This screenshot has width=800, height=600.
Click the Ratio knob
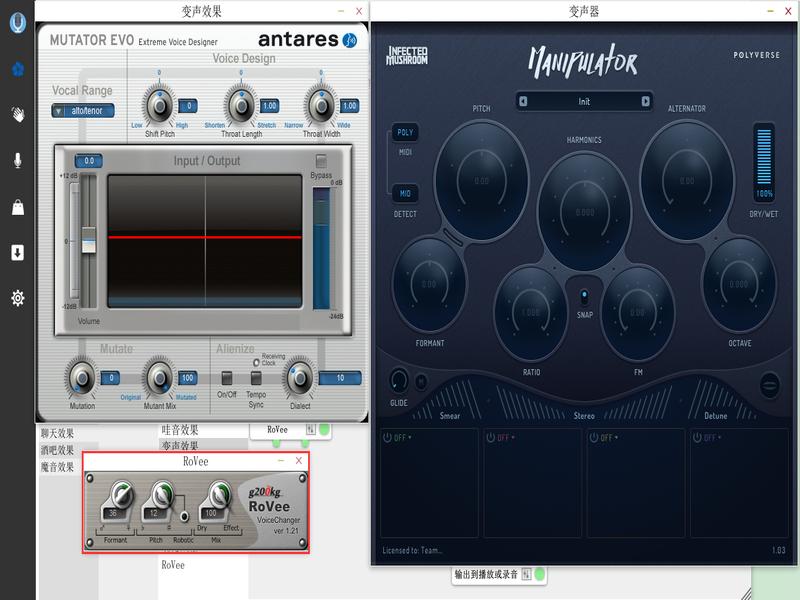[531, 312]
